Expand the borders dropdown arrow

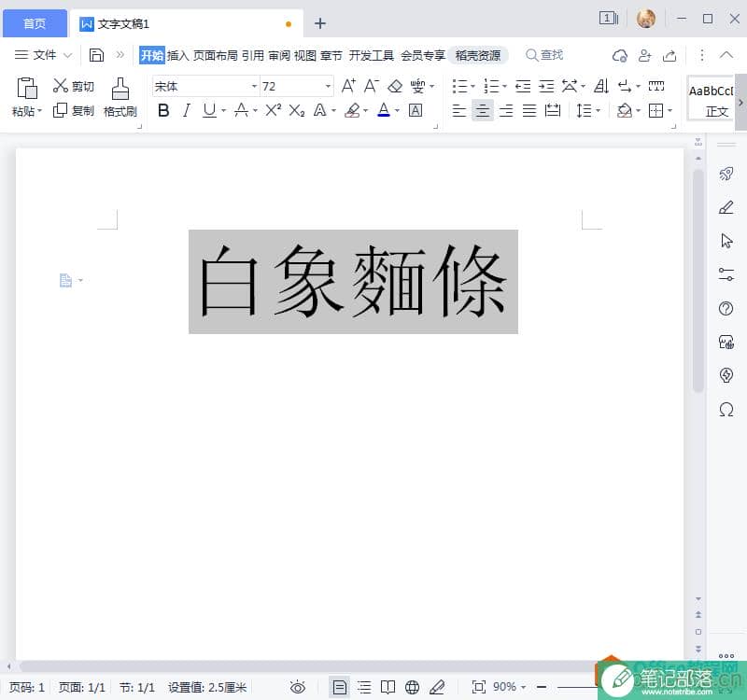pyautogui.click(x=669, y=111)
